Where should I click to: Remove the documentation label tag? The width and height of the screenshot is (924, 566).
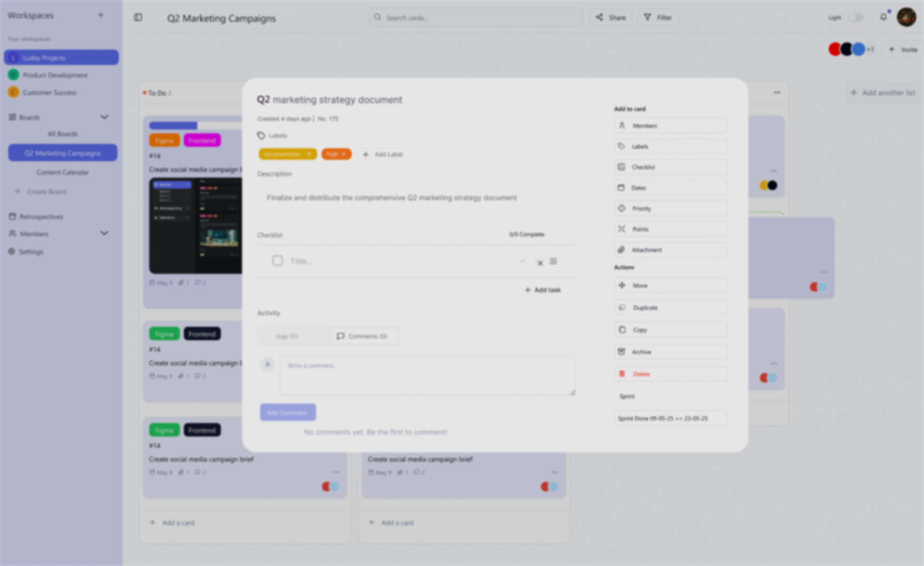point(308,154)
